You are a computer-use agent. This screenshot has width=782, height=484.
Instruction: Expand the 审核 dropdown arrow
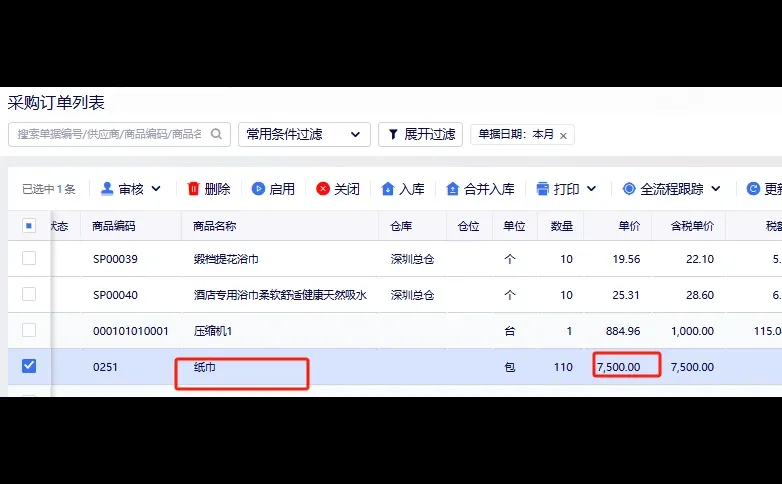pyautogui.click(x=156, y=189)
